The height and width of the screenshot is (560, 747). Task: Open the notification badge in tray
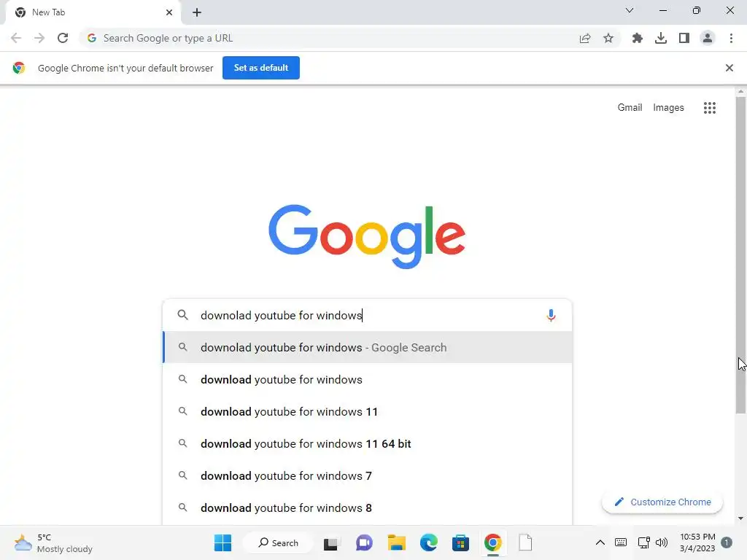point(727,542)
